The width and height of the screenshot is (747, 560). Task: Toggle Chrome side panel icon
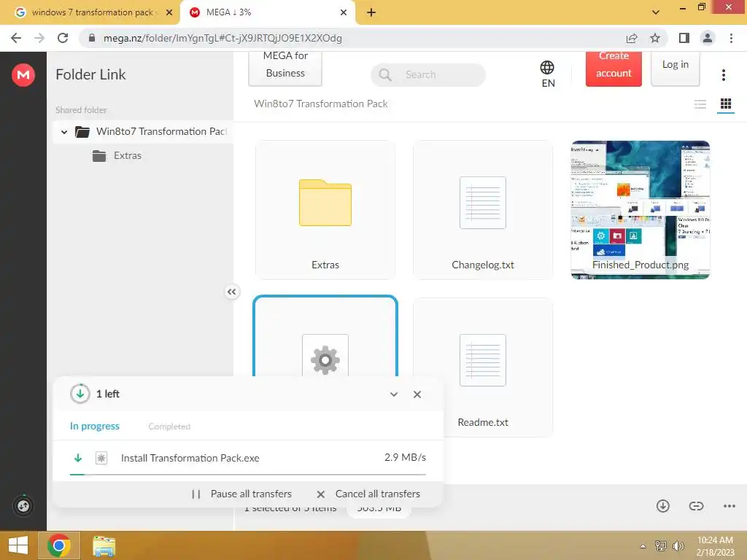[x=684, y=38]
